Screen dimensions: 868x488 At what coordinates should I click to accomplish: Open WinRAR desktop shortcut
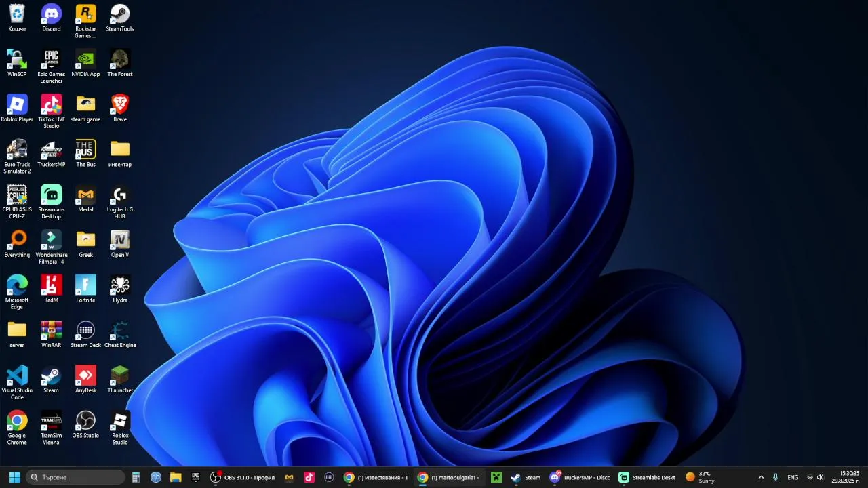pyautogui.click(x=52, y=334)
